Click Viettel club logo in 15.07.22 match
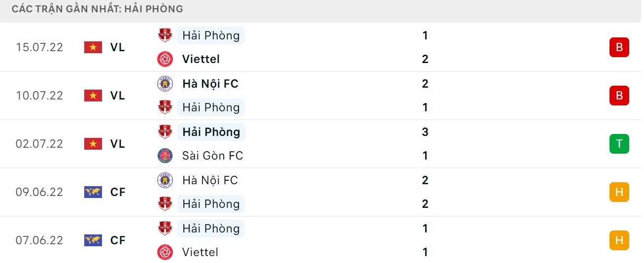 165,59
